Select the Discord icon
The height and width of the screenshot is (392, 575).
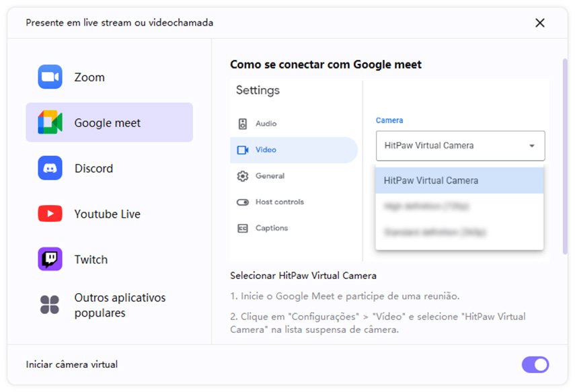click(49, 168)
